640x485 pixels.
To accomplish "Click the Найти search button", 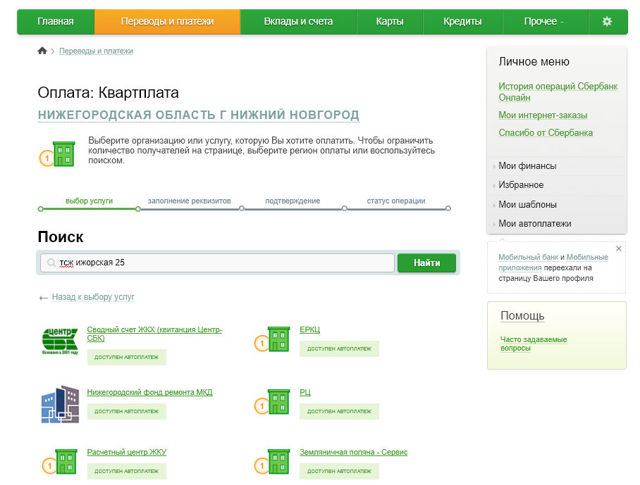I will click(427, 263).
